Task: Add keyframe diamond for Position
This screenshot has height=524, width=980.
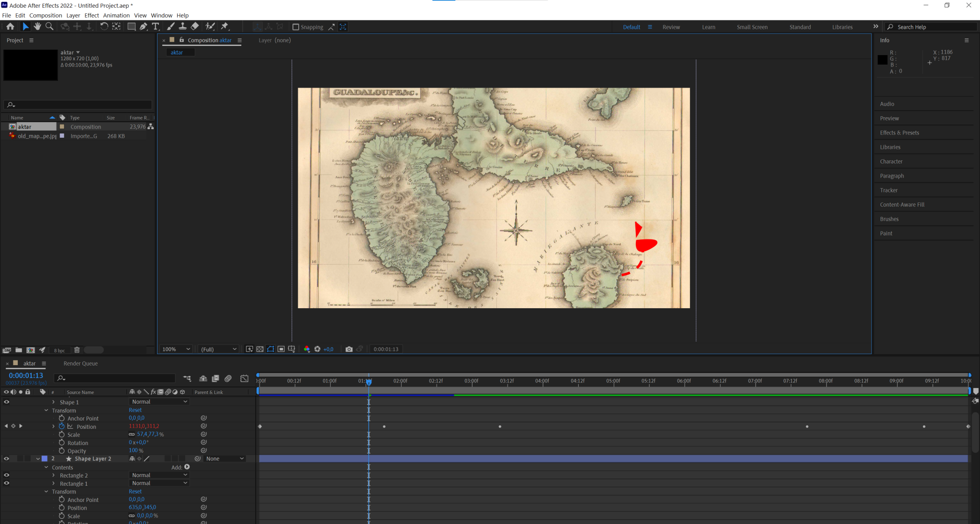Action: tap(13, 426)
